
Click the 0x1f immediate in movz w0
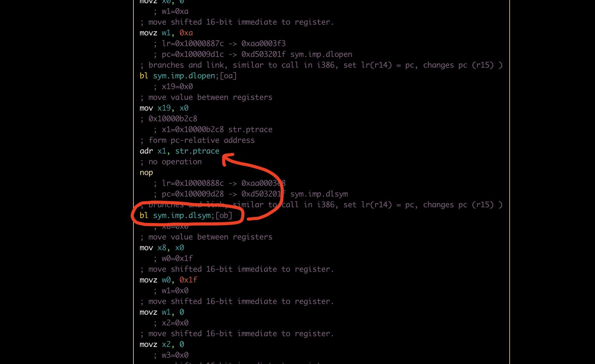pos(188,280)
